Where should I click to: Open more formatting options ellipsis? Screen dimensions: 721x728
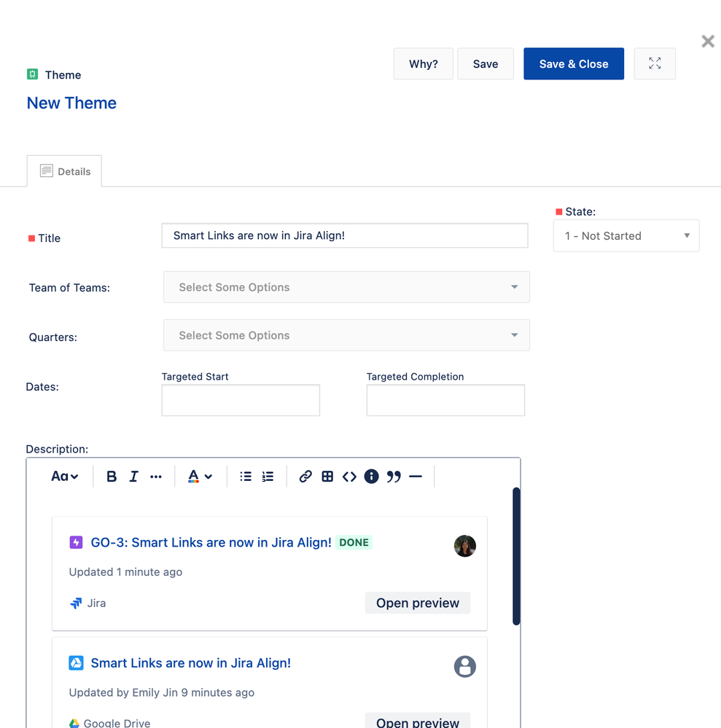tap(156, 477)
